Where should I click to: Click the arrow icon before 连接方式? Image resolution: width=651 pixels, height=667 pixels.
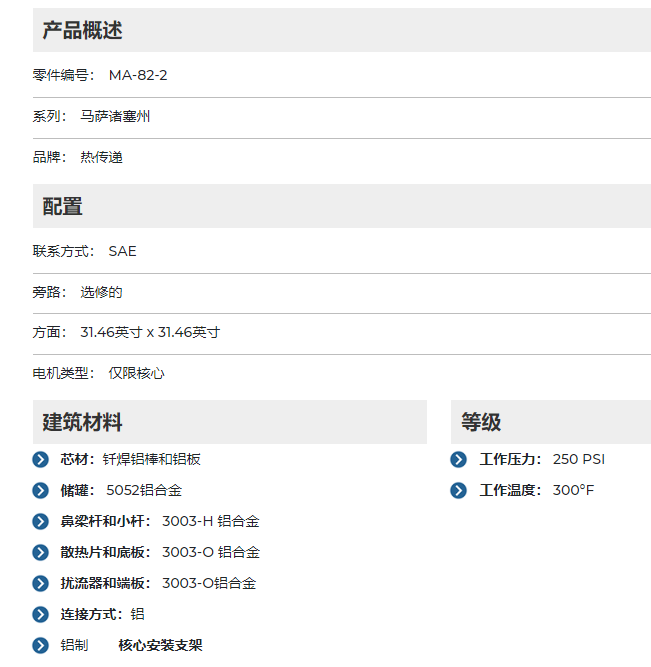[40, 614]
